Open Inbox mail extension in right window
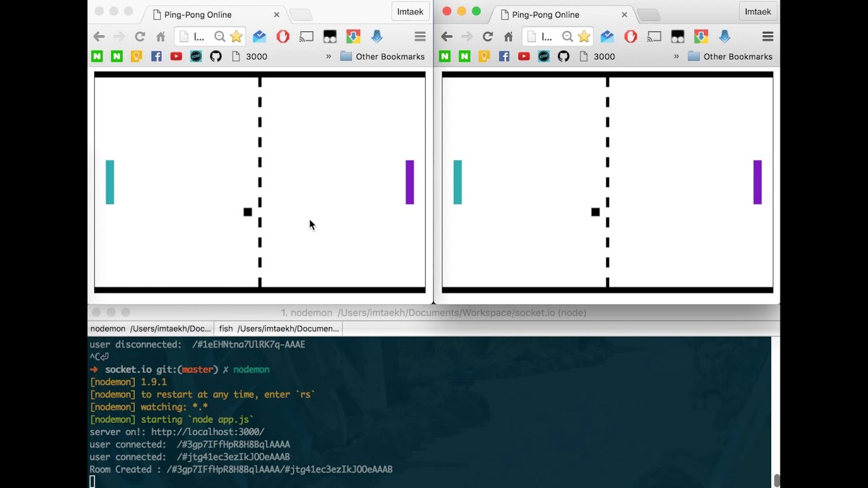868x488 pixels. click(607, 37)
